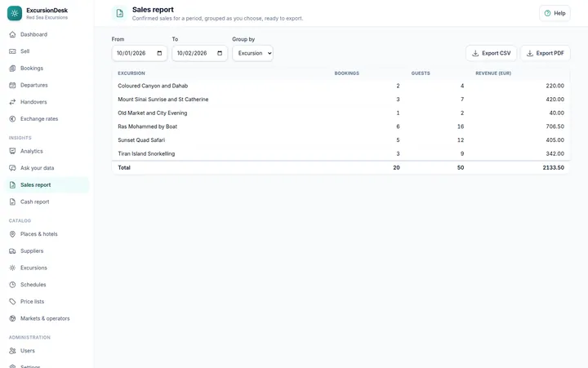Open the Price lists page

pos(47,301)
